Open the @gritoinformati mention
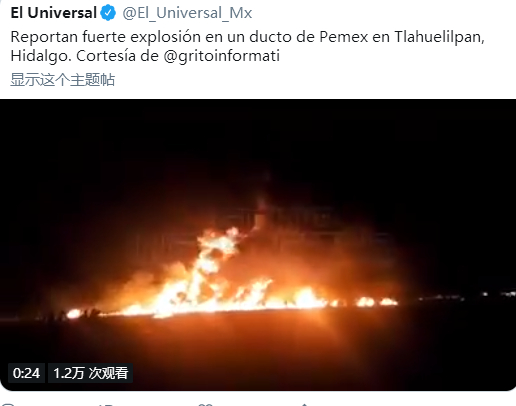 [221, 56]
